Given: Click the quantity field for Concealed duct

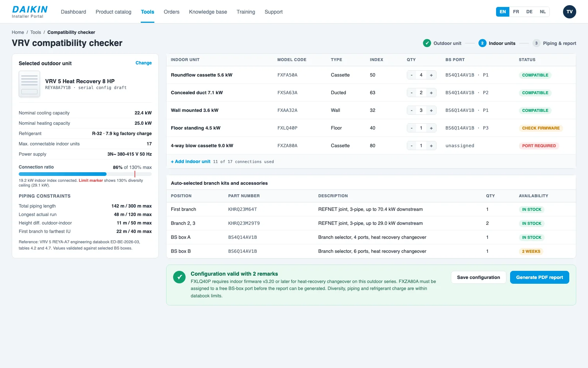Looking at the screenshot, I should 421,93.
